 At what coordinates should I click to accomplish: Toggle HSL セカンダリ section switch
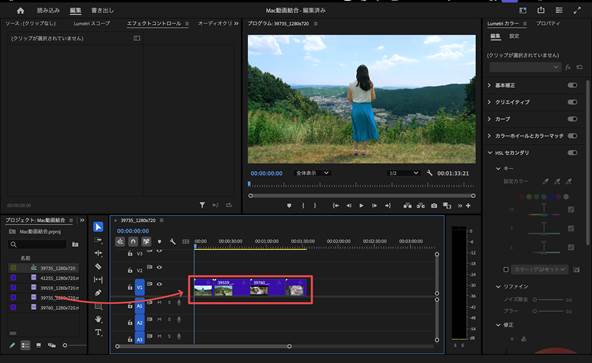tap(572, 153)
